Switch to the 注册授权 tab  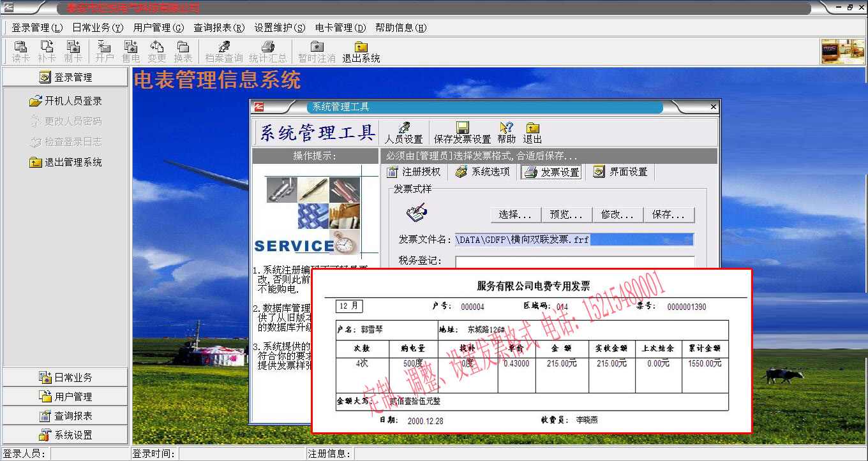414,172
